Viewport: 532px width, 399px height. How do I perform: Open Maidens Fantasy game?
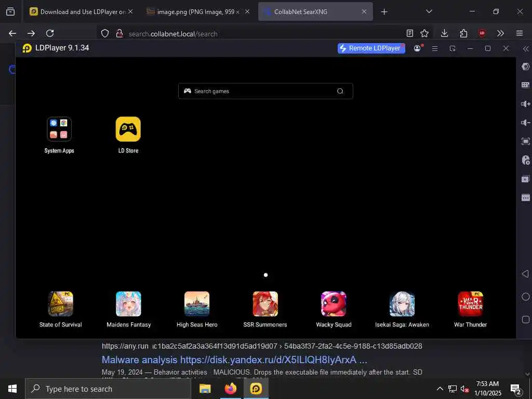[x=129, y=304]
